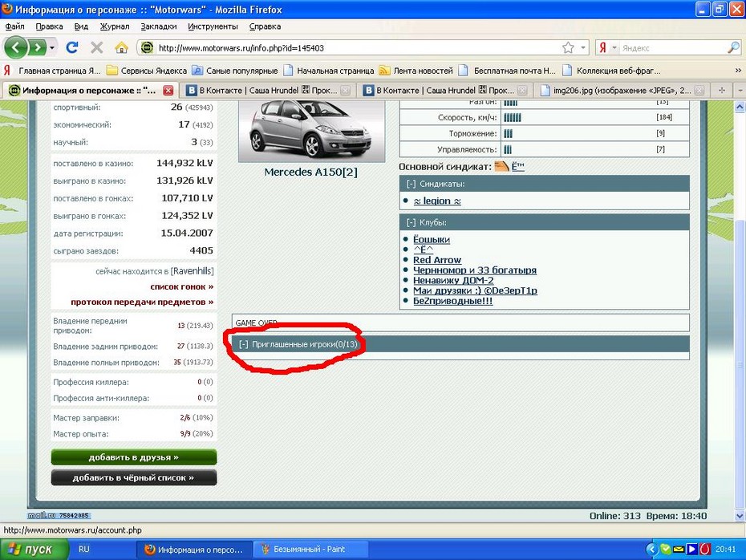Open Черномор и 33 богатыря club
Viewport: 746px width, 560px height.
(475, 270)
